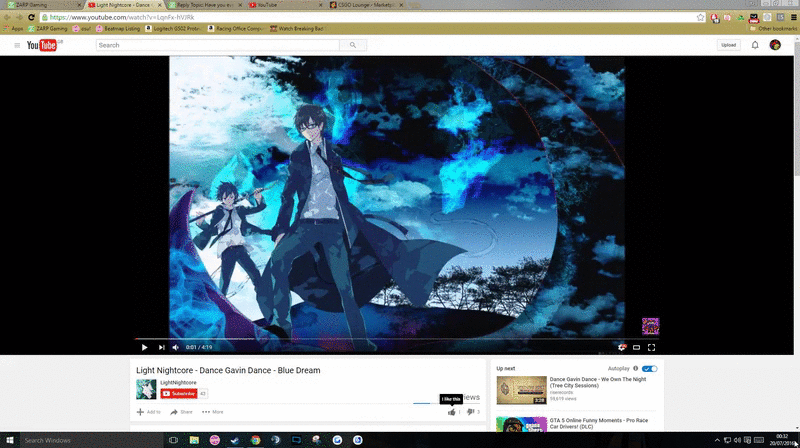Open ZARP Gaming bookmark
The image size is (800, 448).
coord(47,29)
